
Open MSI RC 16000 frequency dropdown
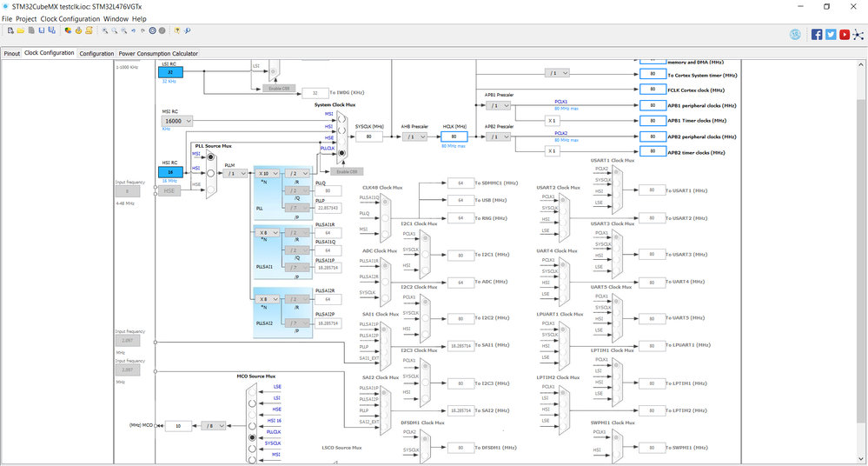point(177,121)
